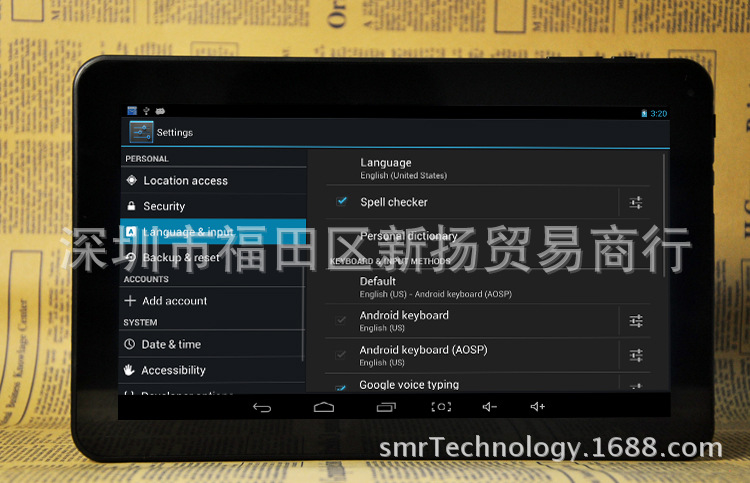Select Language & input in sidebar

tap(213, 232)
